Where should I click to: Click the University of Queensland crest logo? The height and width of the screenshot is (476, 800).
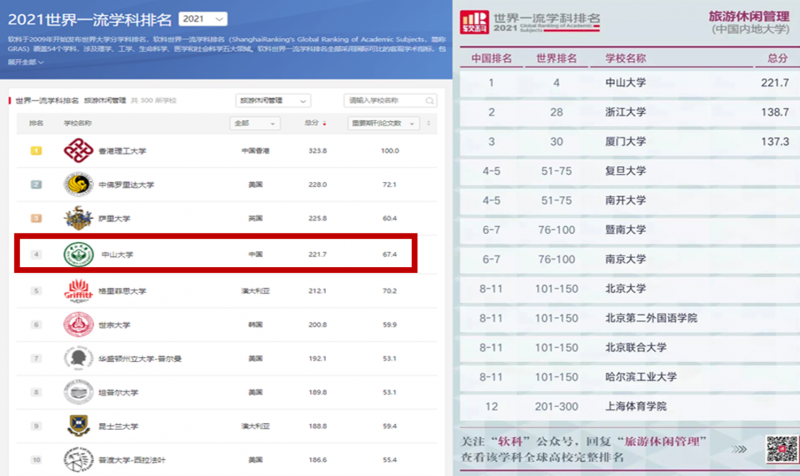pos(78,425)
